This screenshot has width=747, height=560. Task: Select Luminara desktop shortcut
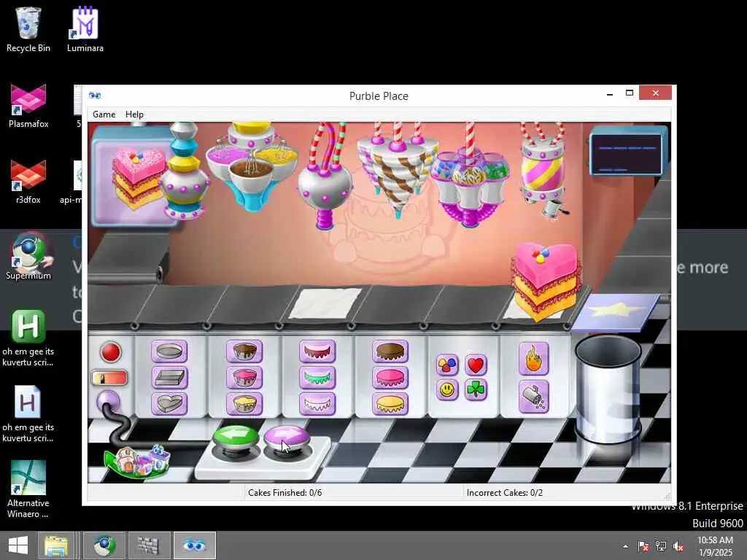tap(85, 29)
